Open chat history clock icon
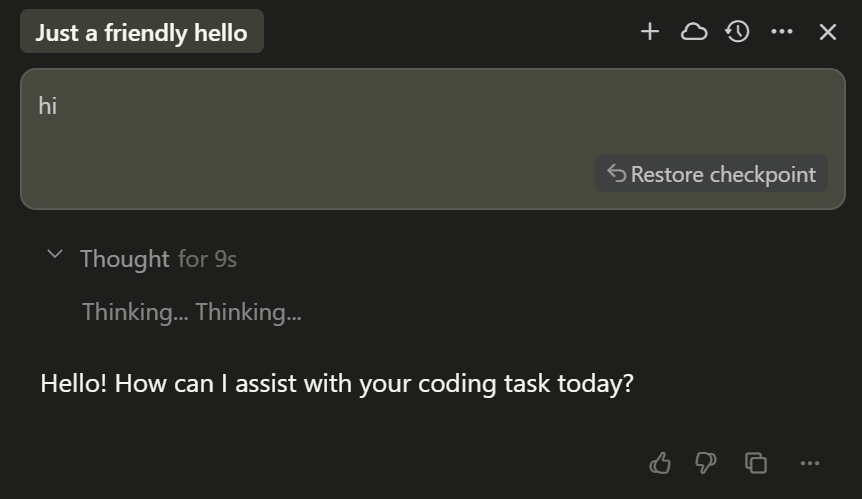 pyautogui.click(x=738, y=32)
